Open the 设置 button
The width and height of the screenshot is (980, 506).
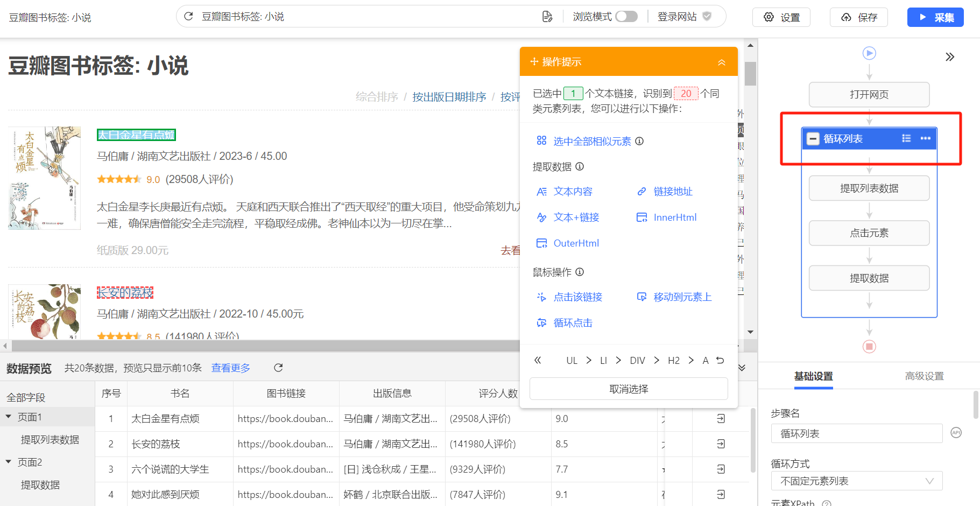coord(781,17)
